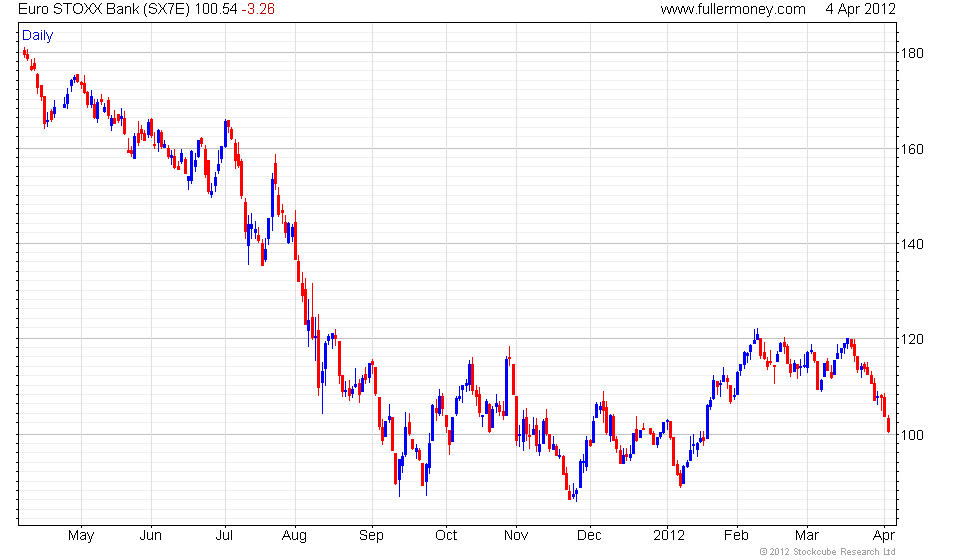The height and width of the screenshot is (560, 980).
Task: Click the 'Nov' month label
Action: click(516, 536)
